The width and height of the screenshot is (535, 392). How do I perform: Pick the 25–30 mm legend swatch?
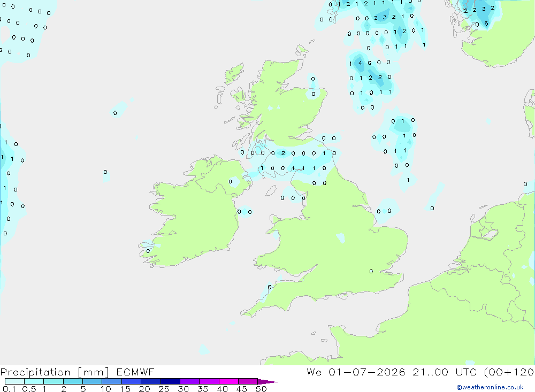pyautogui.click(x=170, y=381)
